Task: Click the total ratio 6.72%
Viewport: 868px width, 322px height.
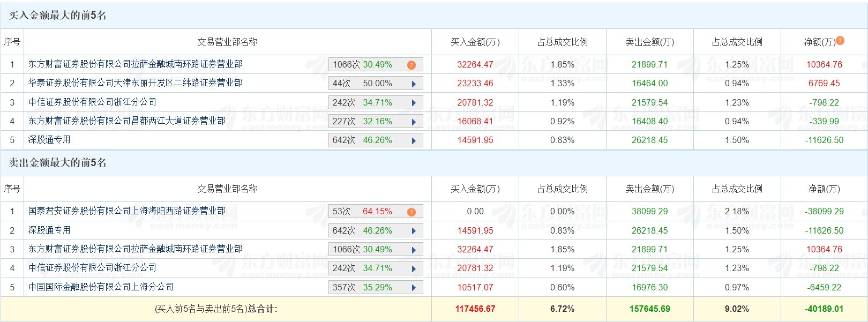Action: (563, 309)
